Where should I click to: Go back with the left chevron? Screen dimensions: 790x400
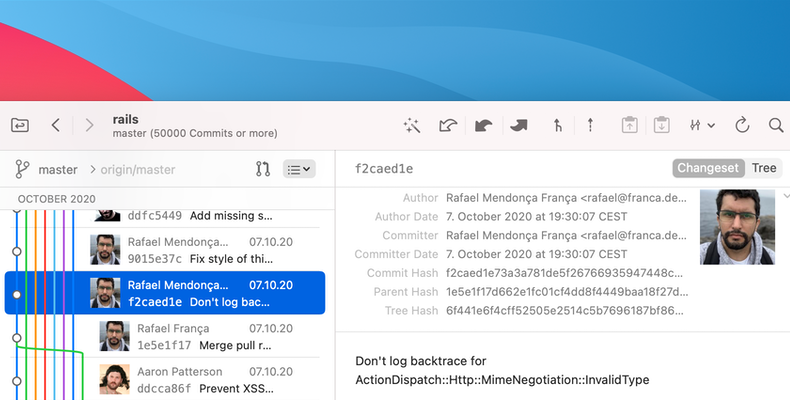(56, 125)
